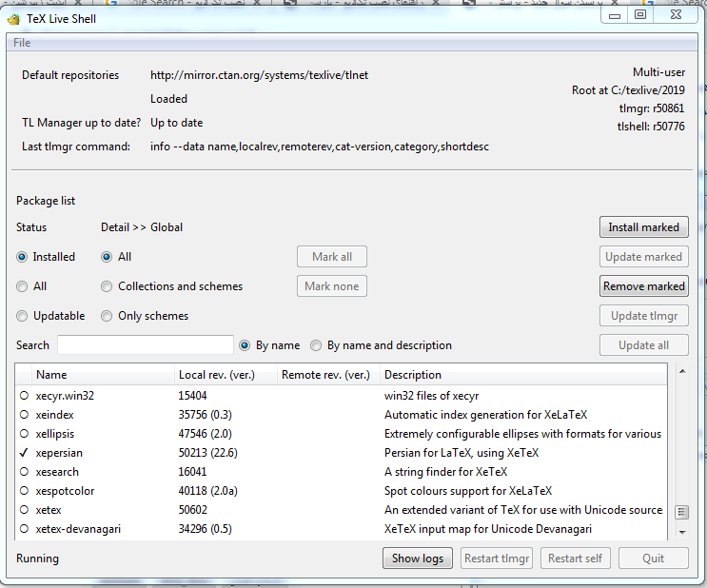Unmark the xepersian package checkmark
The height and width of the screenshot is (588, 707).
click(x=25, y=453)
